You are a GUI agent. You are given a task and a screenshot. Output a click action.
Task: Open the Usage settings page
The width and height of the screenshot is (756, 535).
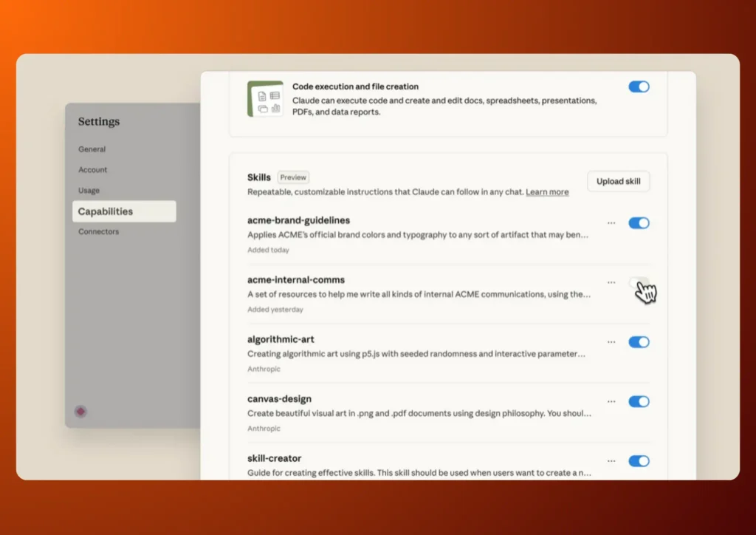tap(89, 191)
